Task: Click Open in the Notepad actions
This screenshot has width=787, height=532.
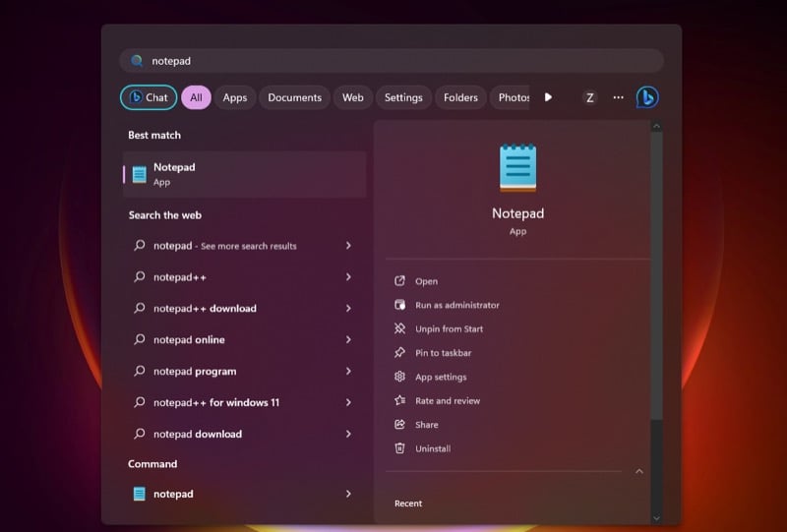Action: [x=426, y=281]
